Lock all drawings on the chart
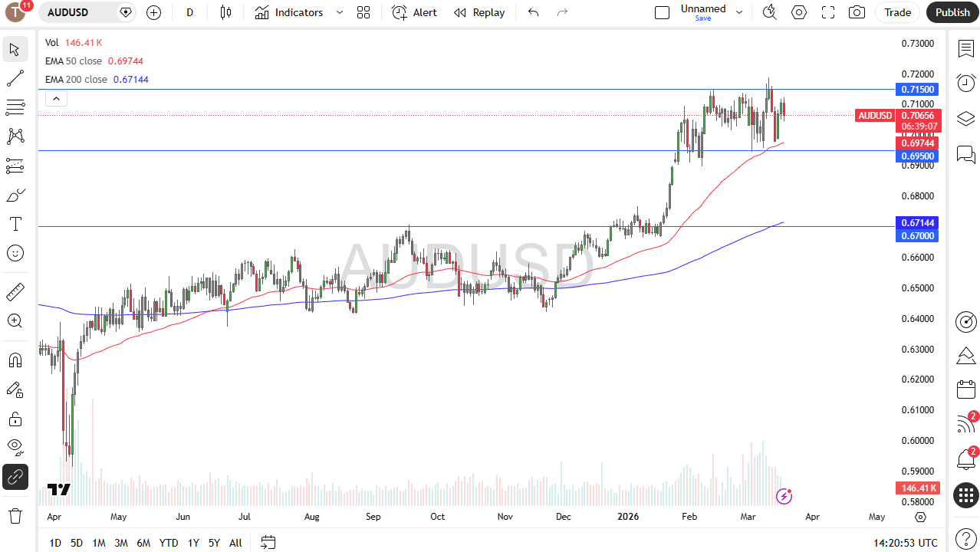 coord(15,419)
